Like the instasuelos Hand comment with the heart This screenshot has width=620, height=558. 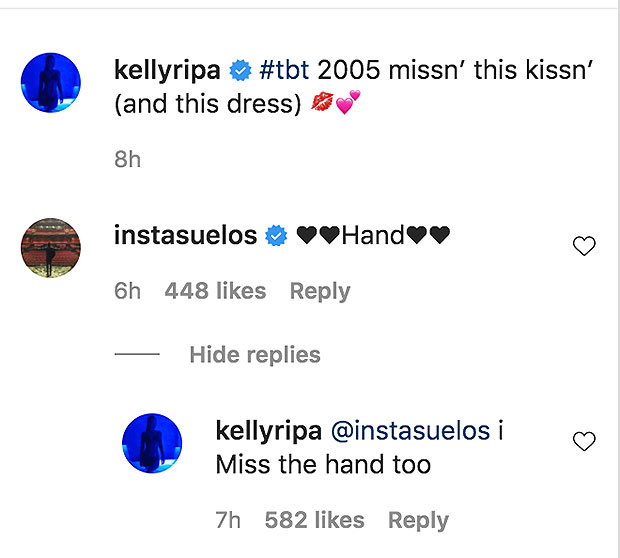tap(584, 246)
